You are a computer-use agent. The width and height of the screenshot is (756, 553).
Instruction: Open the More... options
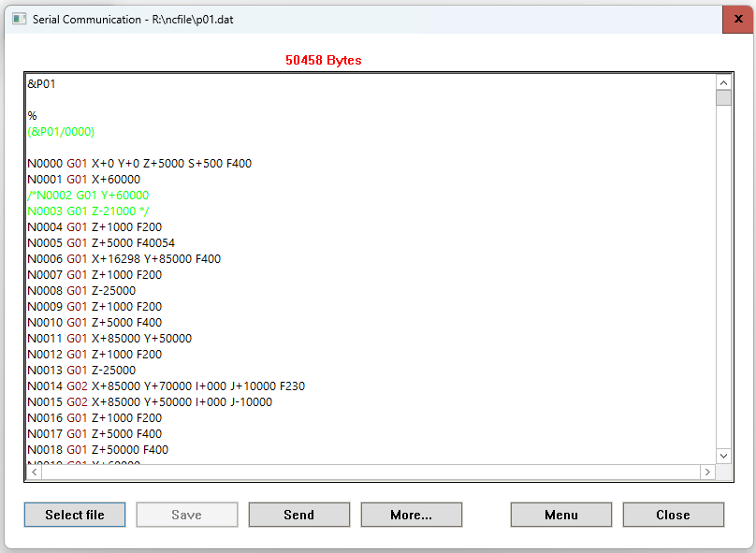pos(412,515)
